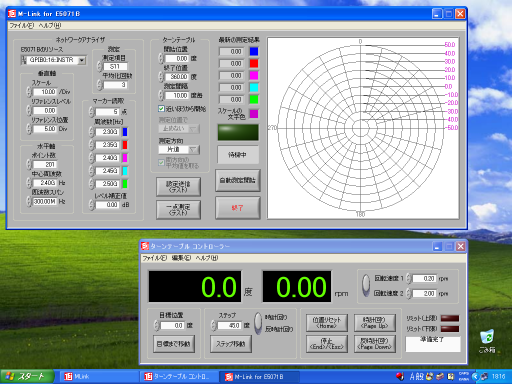Click the Turntable Controller title bar icon
Image resolution: width=512 pixels, height=384 pixels.
tap(145, 246)
